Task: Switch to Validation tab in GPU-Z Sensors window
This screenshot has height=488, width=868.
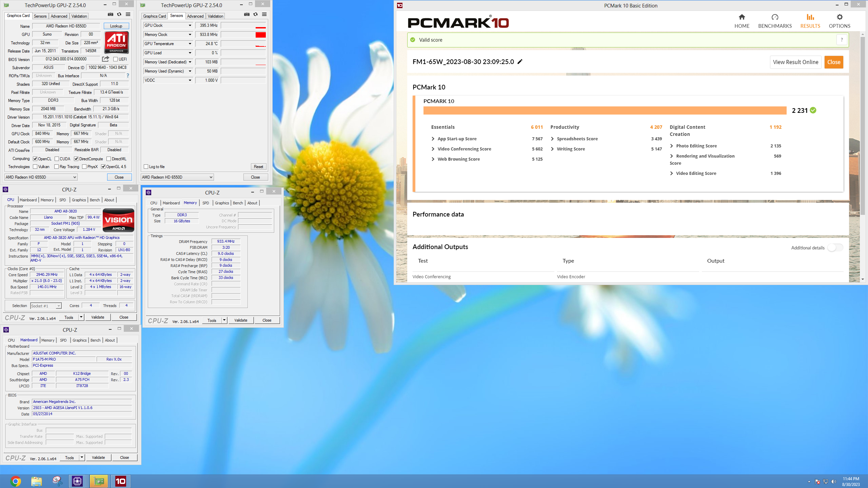Action: click(x=215, y=16)
